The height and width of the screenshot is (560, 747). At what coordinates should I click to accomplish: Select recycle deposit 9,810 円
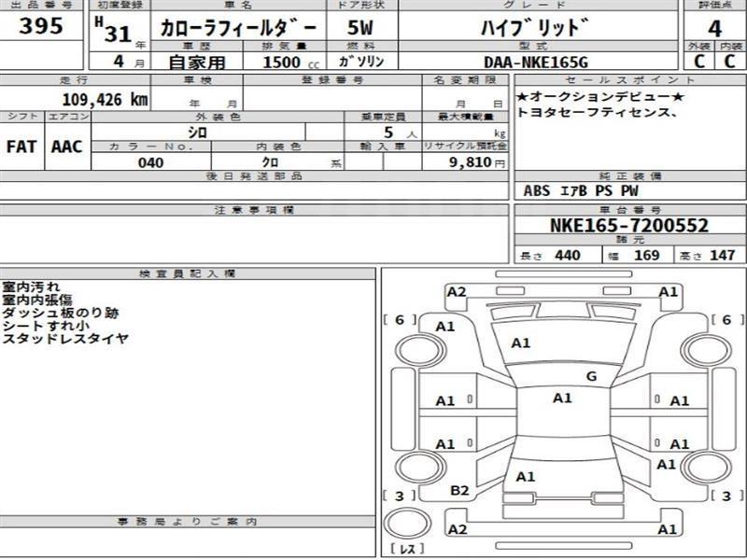tap(477, 162)
